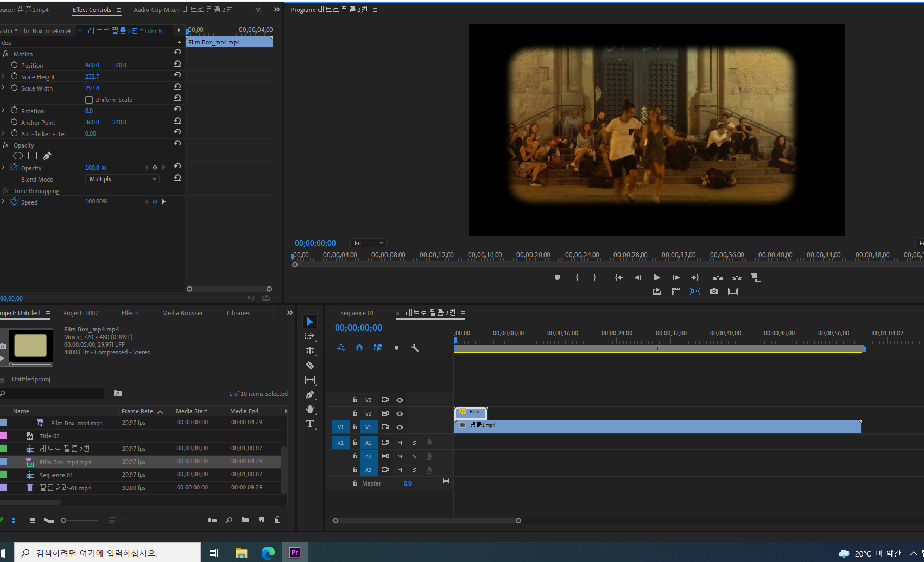The width and height of the screenshot is (924, 562).
Task: Toggle the timeline Snap magnet icon
Action: [359, 348]
